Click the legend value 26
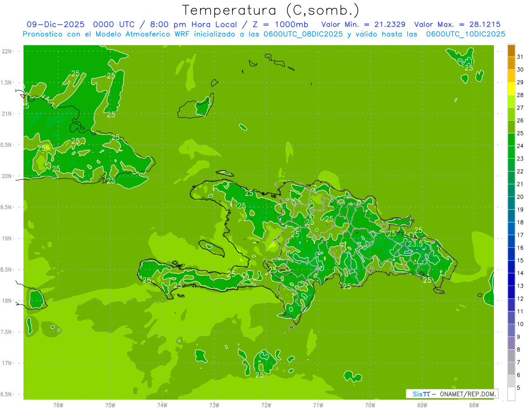The image size is (532, 411). click(x=520, y=121)
